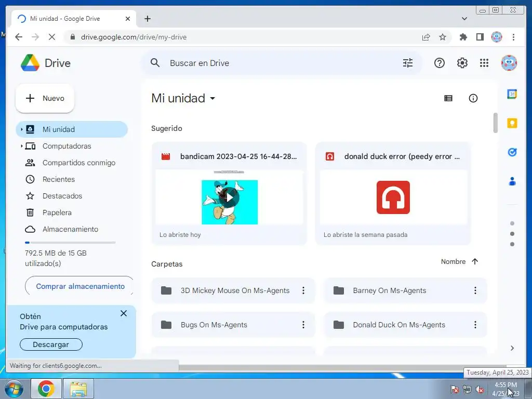Click the address bar URL
The image size is (532, 399).
(134, 37)
